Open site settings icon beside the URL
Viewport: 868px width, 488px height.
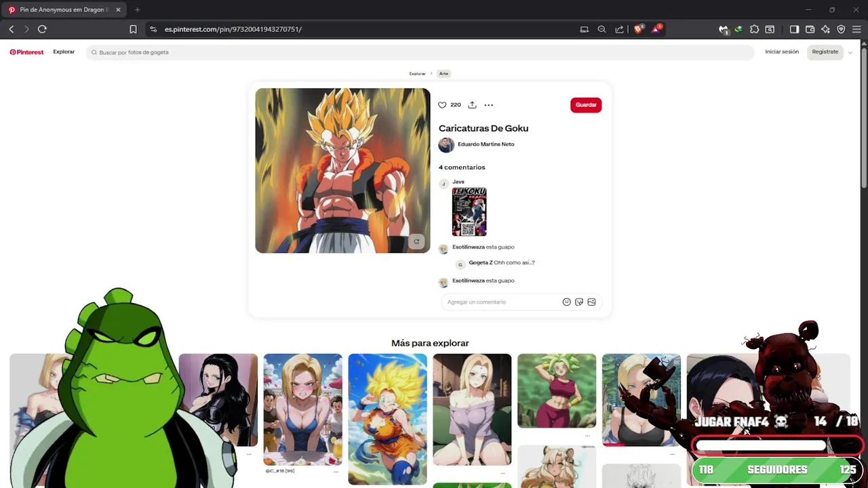(x=153, y=29)
